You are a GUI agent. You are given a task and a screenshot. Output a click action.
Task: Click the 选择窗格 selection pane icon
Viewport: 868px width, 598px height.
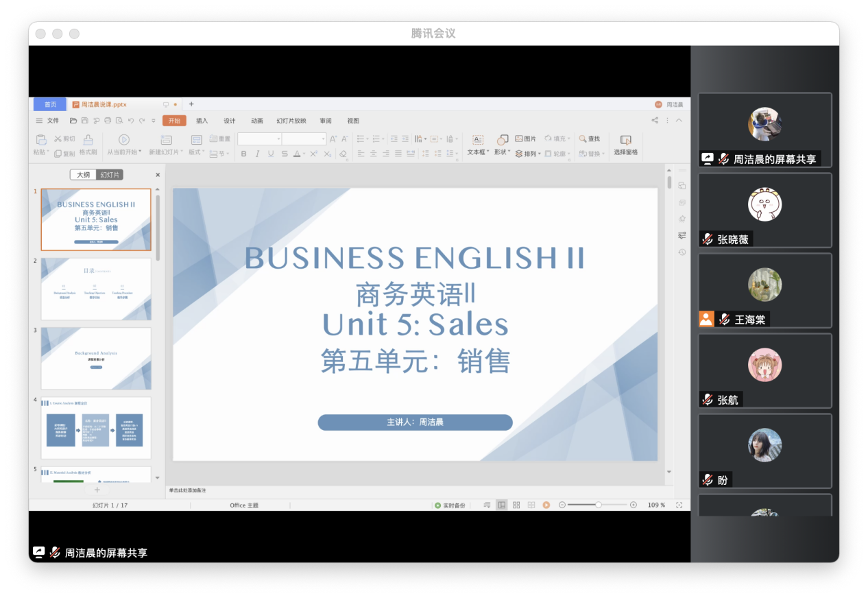[x=625, y=146]
